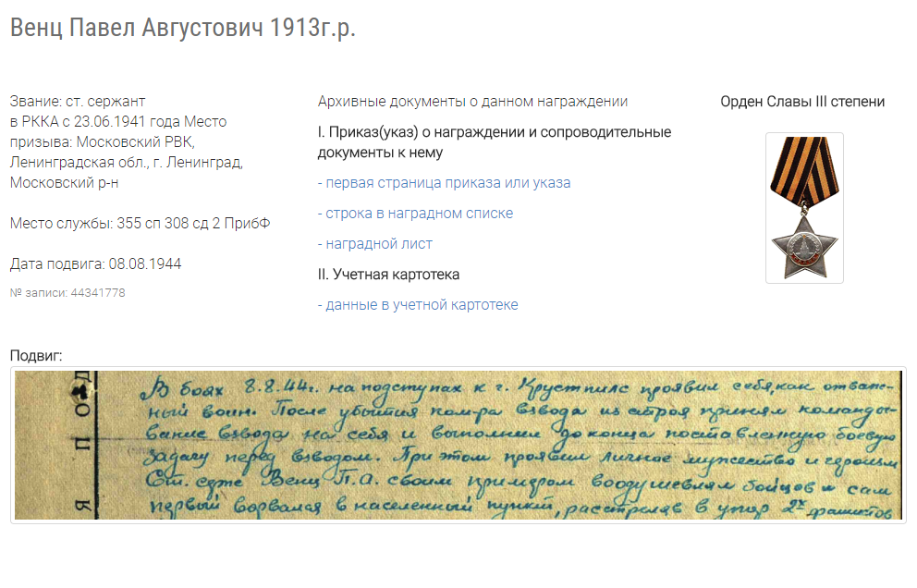Open the 'первая страница приказа или указа' link
The image size is (917, 588).
click(444, 183)
